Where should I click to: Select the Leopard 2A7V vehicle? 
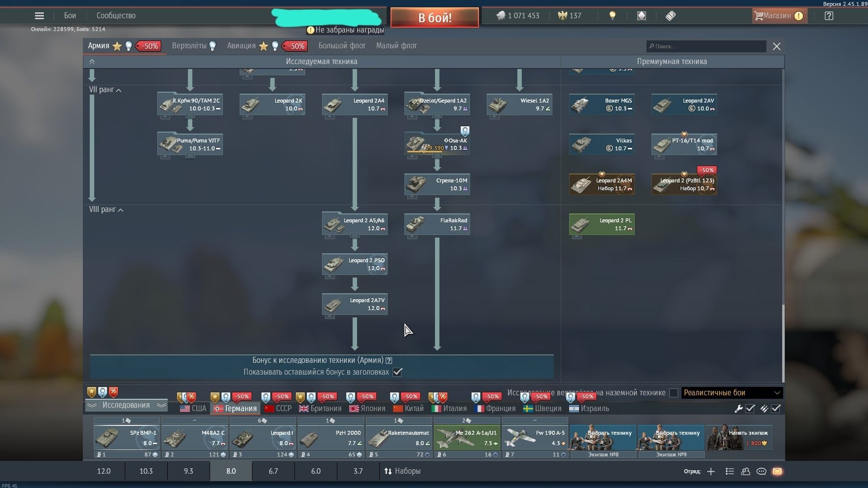[355, 304]
